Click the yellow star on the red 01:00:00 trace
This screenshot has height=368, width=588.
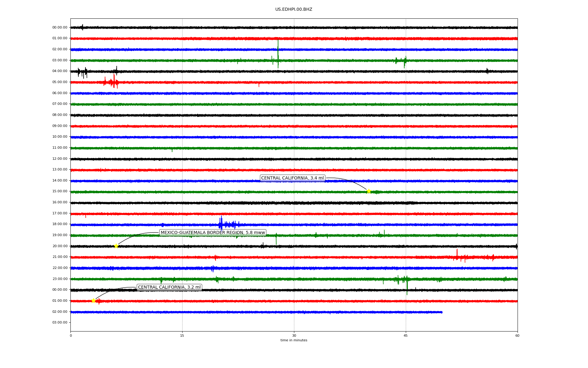pyautogui.click(x=94, y=301)
